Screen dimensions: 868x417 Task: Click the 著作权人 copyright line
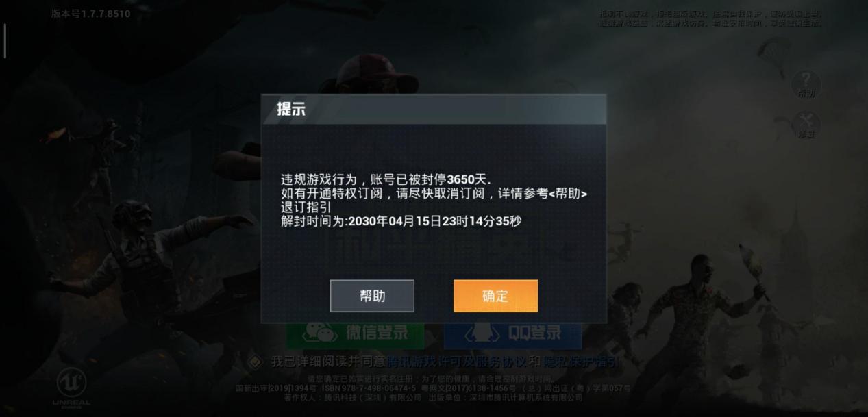pyautogui.click(x=433, y=397)
